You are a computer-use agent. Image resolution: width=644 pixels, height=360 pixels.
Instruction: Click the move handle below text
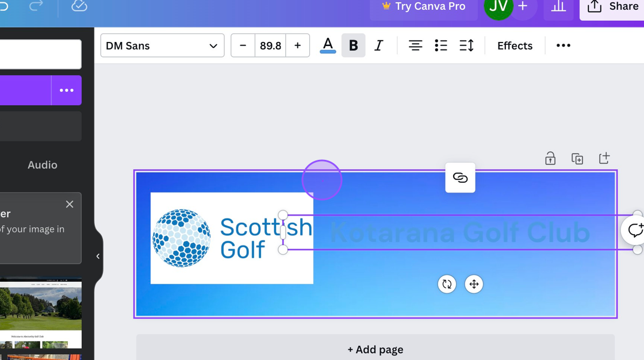474,284
